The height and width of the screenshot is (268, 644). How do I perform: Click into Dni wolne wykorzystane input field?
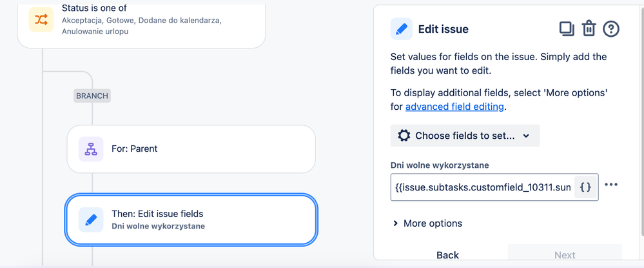pos(483,187)
